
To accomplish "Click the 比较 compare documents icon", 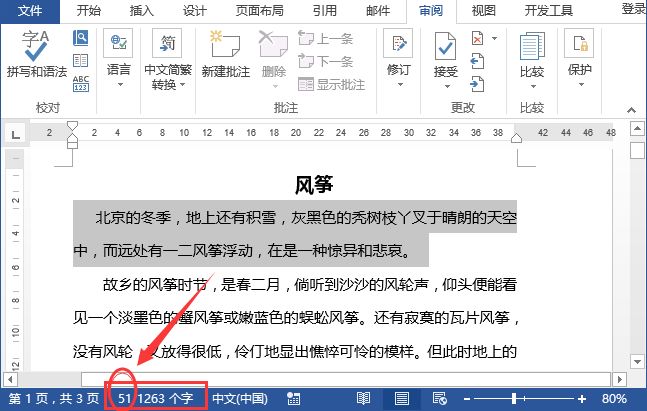I will pyautogui.click(x=532, y=46).
